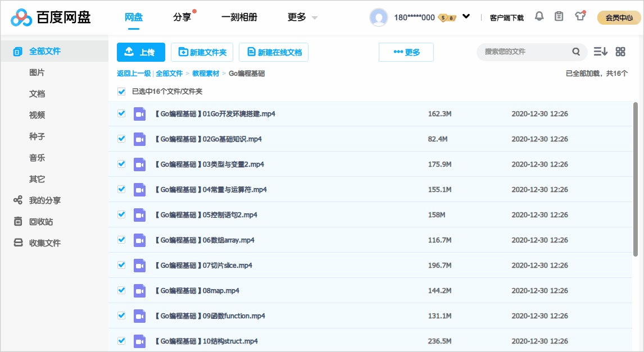Open the clipboard notes icon in header
The image size is (644, 352).
(x=559, y=16)
